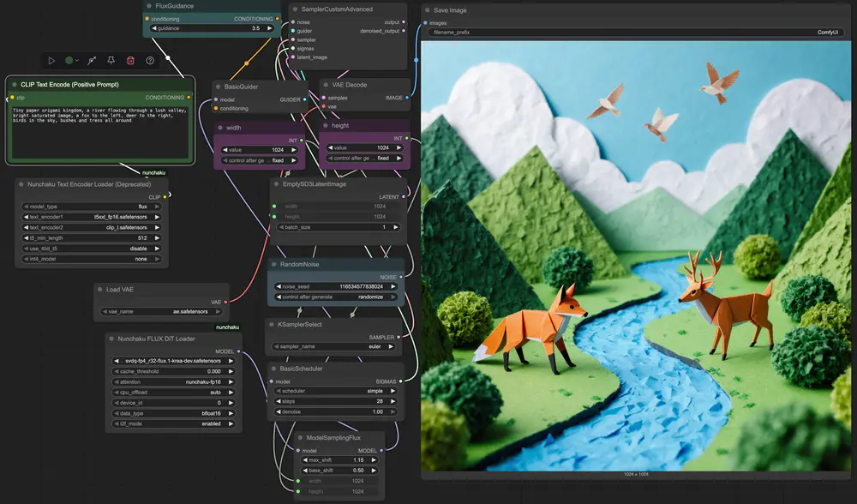Click the IMAGE output port on VAE Decode

click(x=406, y=98)
